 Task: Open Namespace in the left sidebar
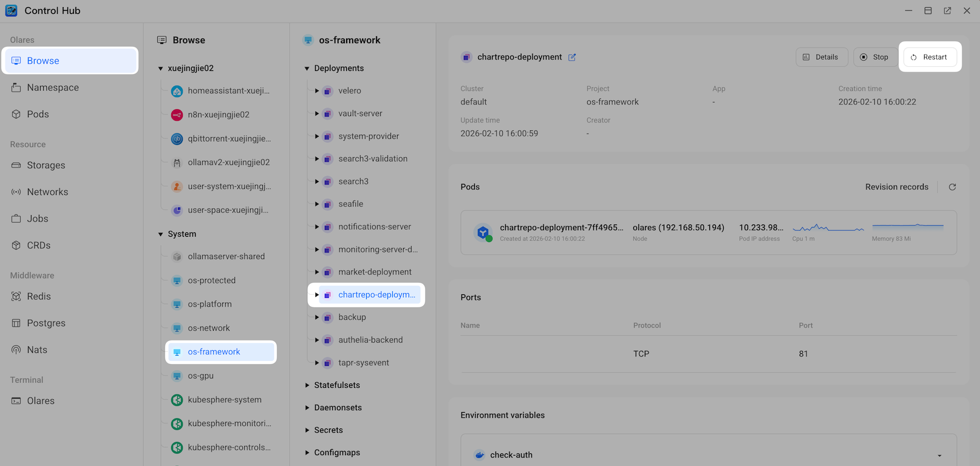point(53,87)
